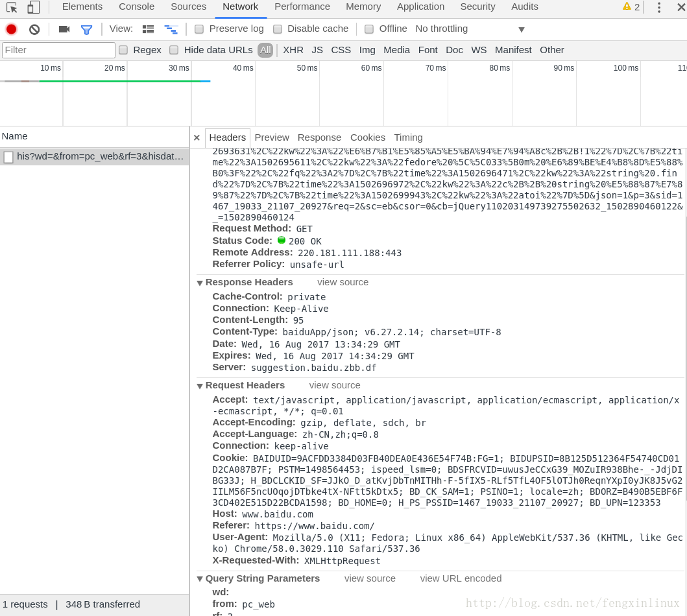
Task: Open the Console tab
Action: [x=137, y=6]
